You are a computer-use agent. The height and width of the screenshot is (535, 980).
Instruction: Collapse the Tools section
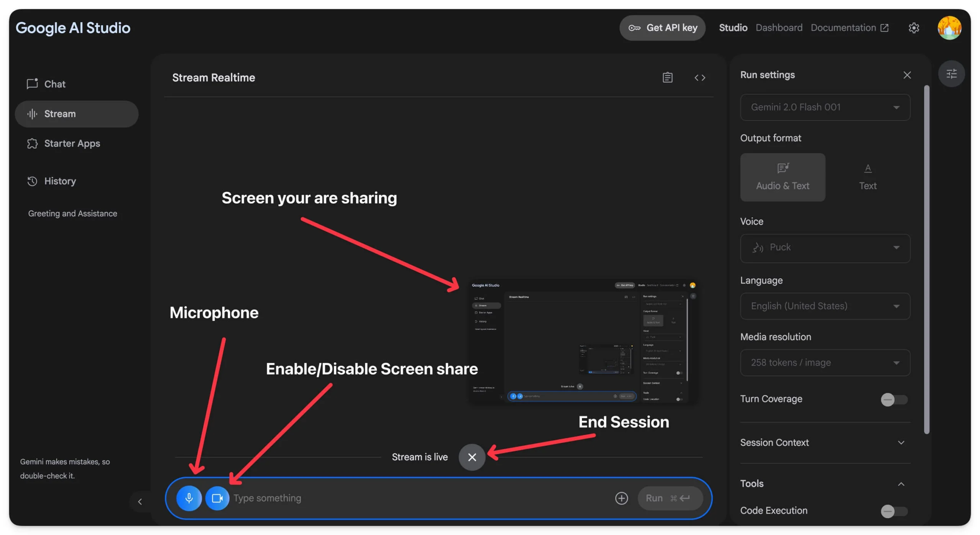click(825, 483)
